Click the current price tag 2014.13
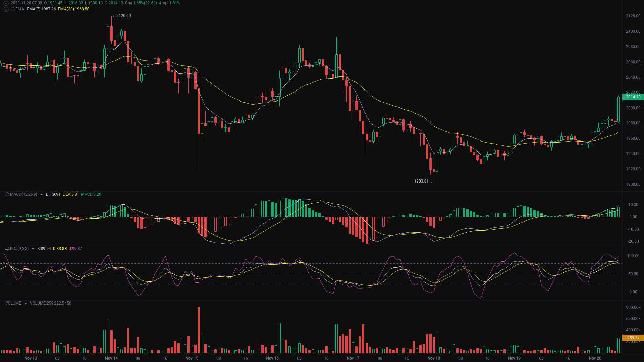The height and width of the screenshot is (362, 644). [x=633, y=97]
